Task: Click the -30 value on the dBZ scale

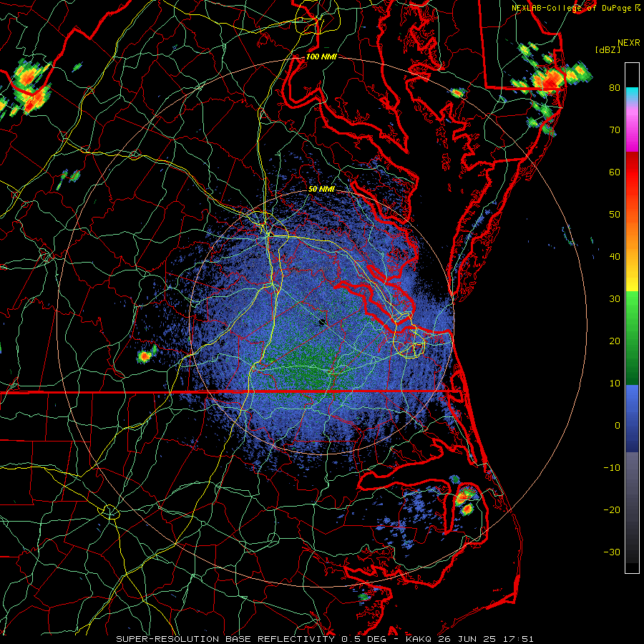Action: tap(612, 552)
